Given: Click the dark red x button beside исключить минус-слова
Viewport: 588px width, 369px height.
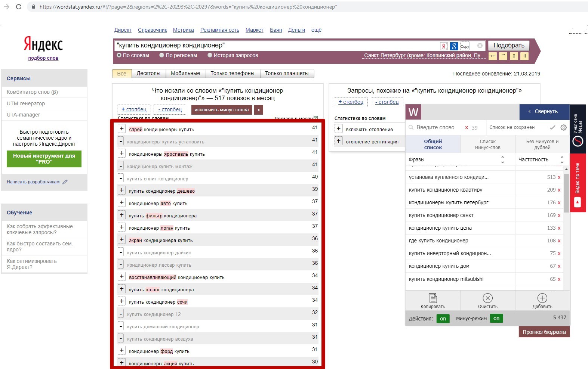Looking at the screenshot, I should pyautogui.click(x=259, y=110).
